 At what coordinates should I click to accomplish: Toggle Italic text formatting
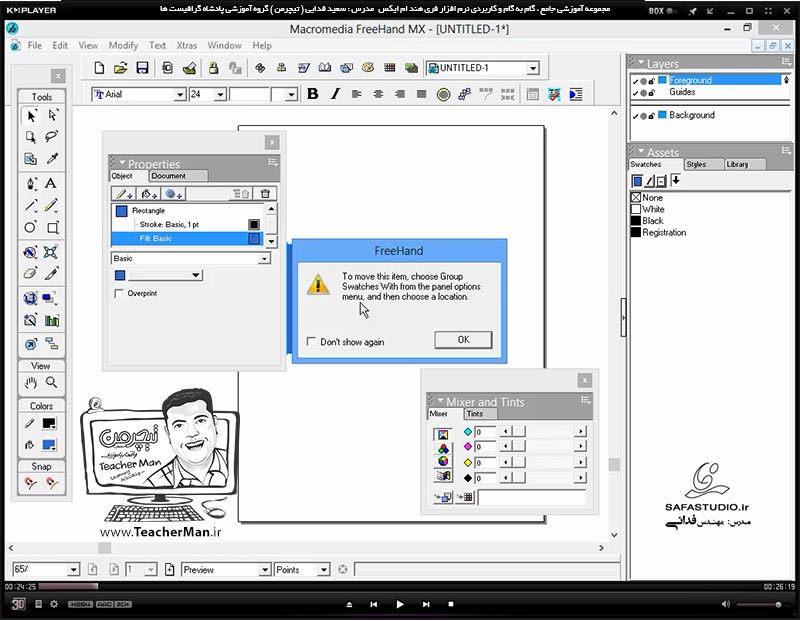tap(335, 94)
